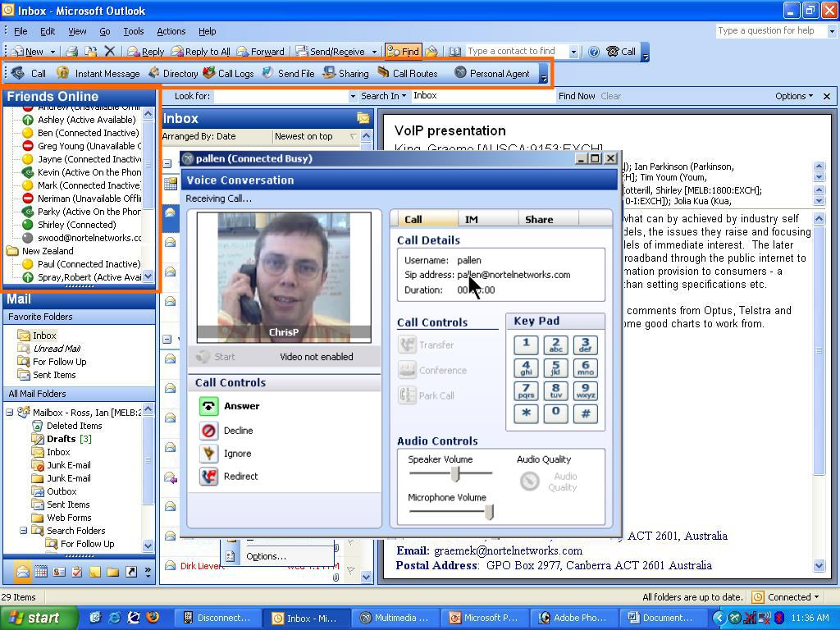This screenshot has width=840, height=630.
Task: Click the Delete X icon in toolbar
Action: tap(110, 51)
